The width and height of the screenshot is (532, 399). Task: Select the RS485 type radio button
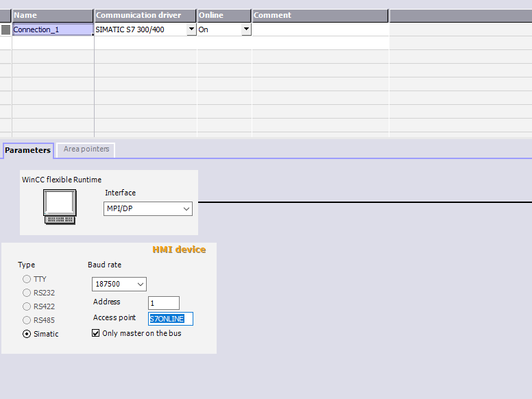[x=27, y=320]
